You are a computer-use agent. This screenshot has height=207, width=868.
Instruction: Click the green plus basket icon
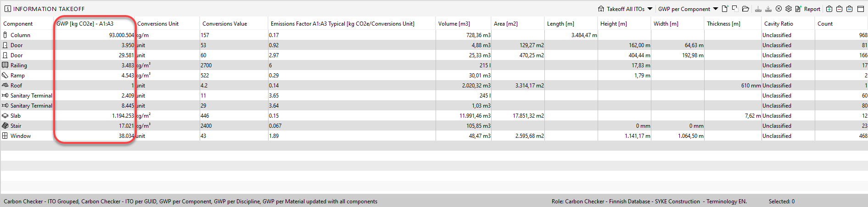click(829, 9)
